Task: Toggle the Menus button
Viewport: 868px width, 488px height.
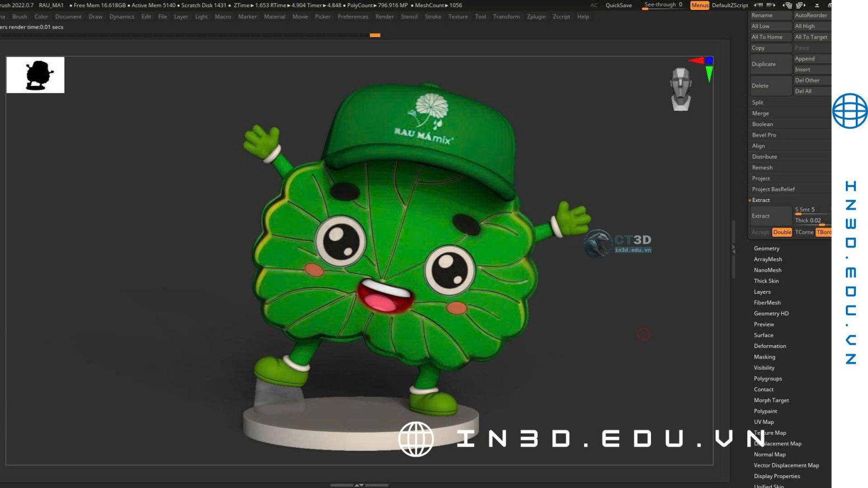Action: pyautogui.click(x=700, y=5)
